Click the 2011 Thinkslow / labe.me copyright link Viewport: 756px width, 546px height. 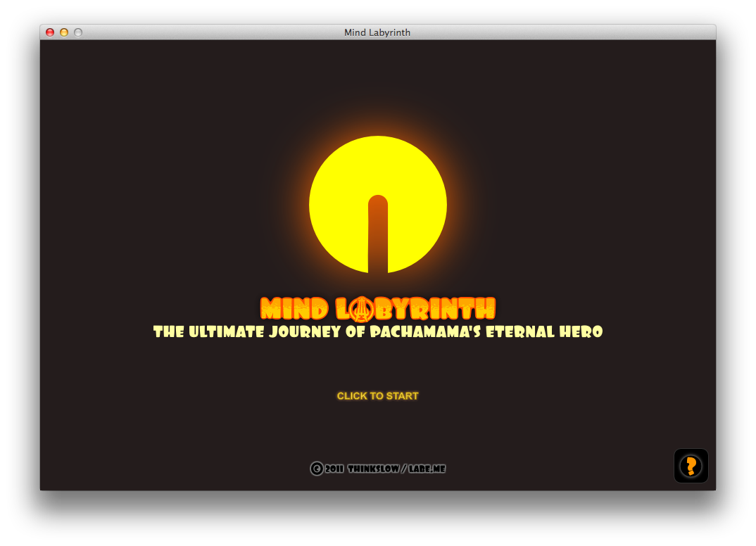[x=378, y=469]
